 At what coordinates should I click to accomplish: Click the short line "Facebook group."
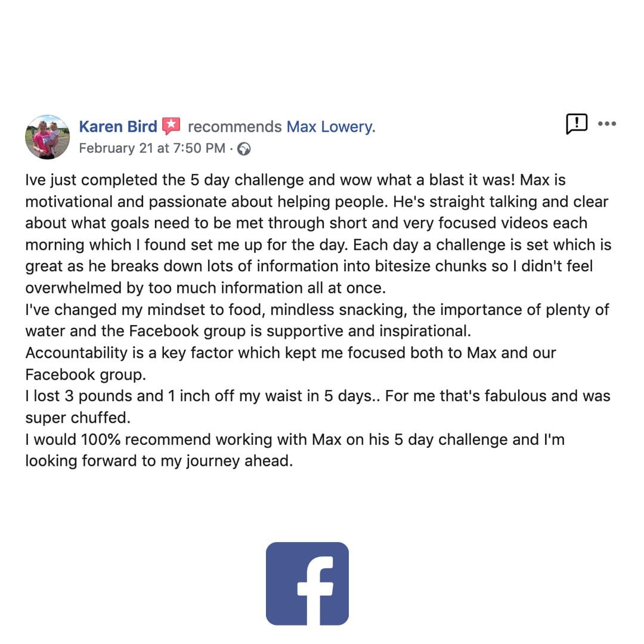coord(85,374)
